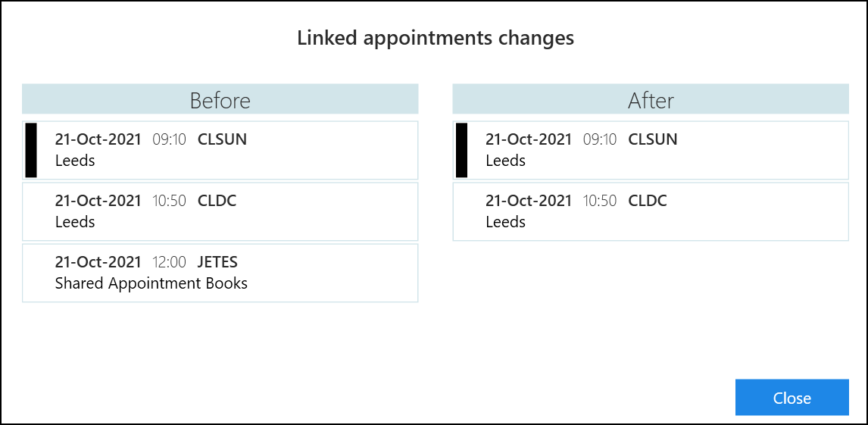Image resolution: width=868 pixels, height=425 pixels.
Task: Click CLDC code in the After list
Action: pyautogui.click(x=647, y=202)
